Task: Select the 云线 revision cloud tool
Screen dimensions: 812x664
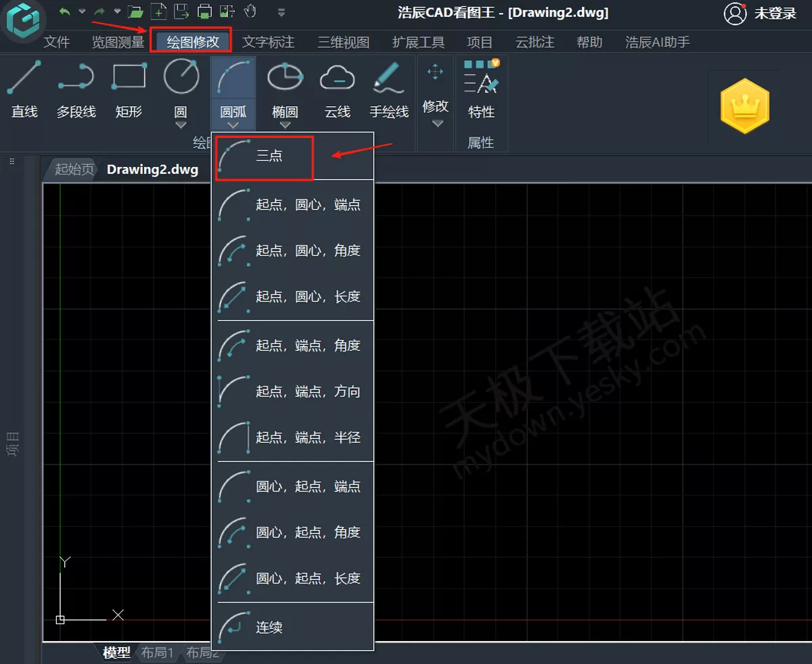Action: pyautogui.click(x=337, y=89)
